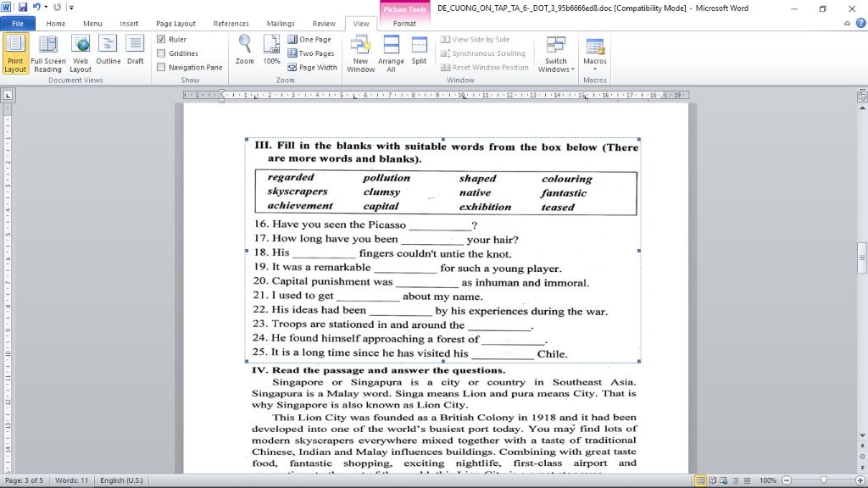The image size is (868, 488).
Task: Click the Full Screen Reading status icon
Action: tap(712, 480)
